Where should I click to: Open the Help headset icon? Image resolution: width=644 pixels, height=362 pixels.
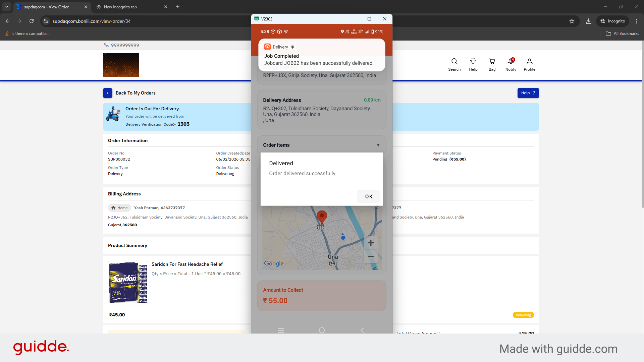point(473,61)
